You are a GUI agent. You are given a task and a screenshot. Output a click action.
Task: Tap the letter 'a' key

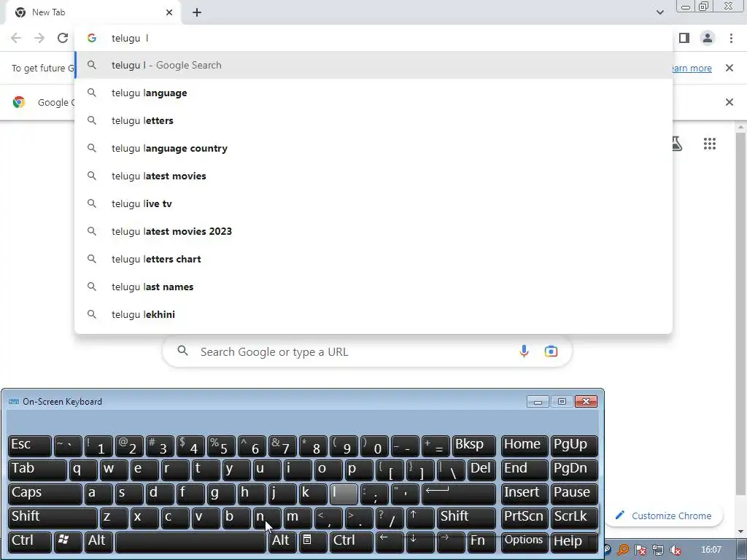coord(98,494)
